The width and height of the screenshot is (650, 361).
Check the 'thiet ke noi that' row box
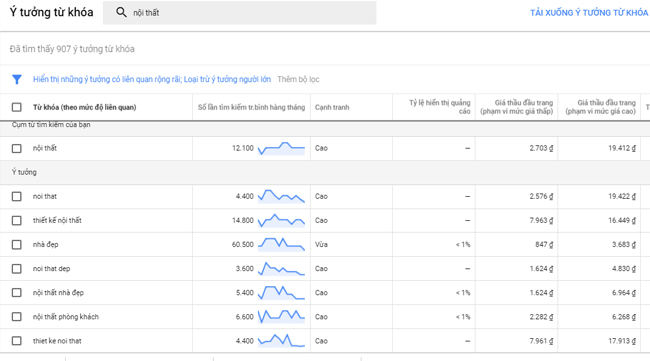coord(17,341)
